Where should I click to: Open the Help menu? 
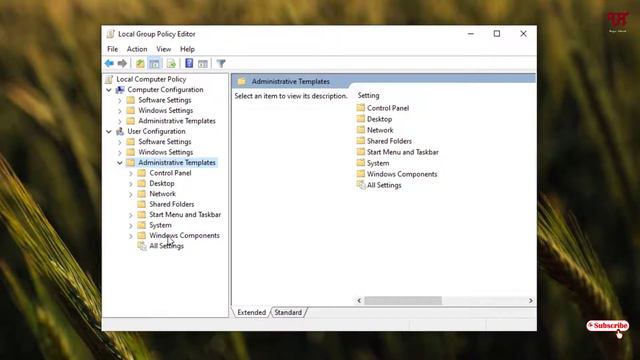click(187, 49)
